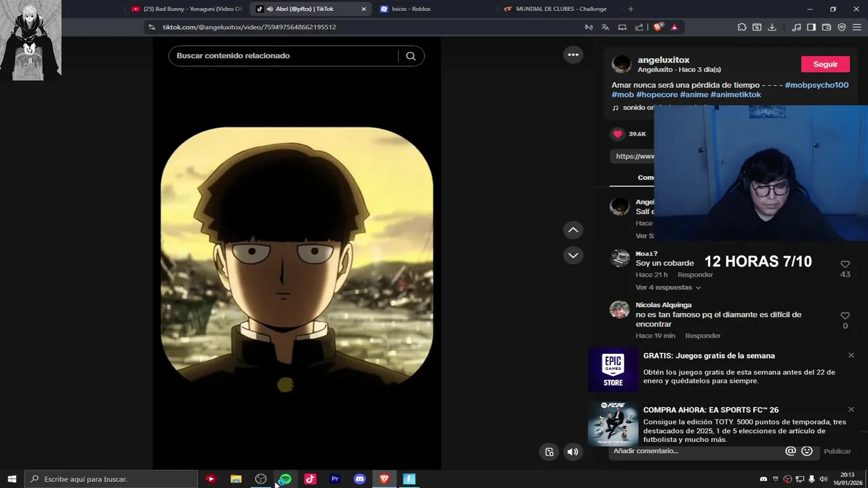This screenshot has height=488, width=868.
Task: Open the TikTok app from the taskbar
Action: (x=310, y=479)
